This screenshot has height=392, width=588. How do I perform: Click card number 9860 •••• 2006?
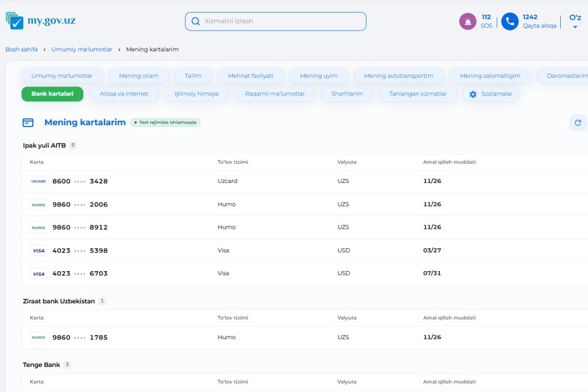click(x=80, y=205)
